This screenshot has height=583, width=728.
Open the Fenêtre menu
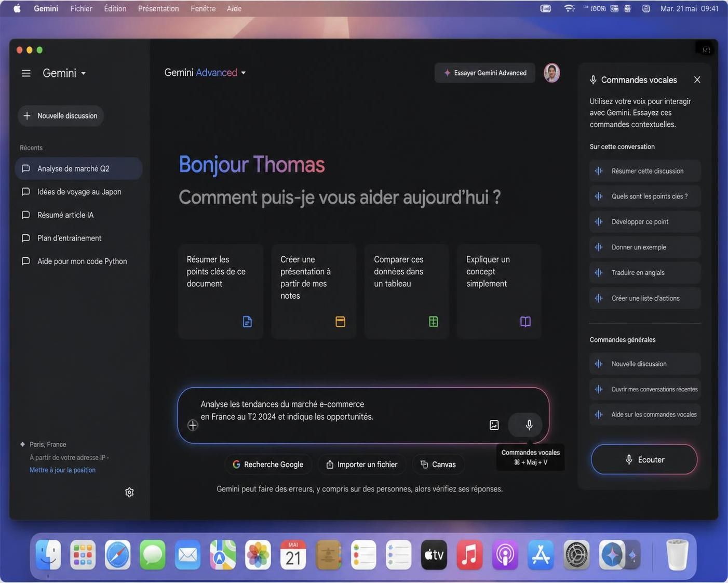(x=203, y=8)
